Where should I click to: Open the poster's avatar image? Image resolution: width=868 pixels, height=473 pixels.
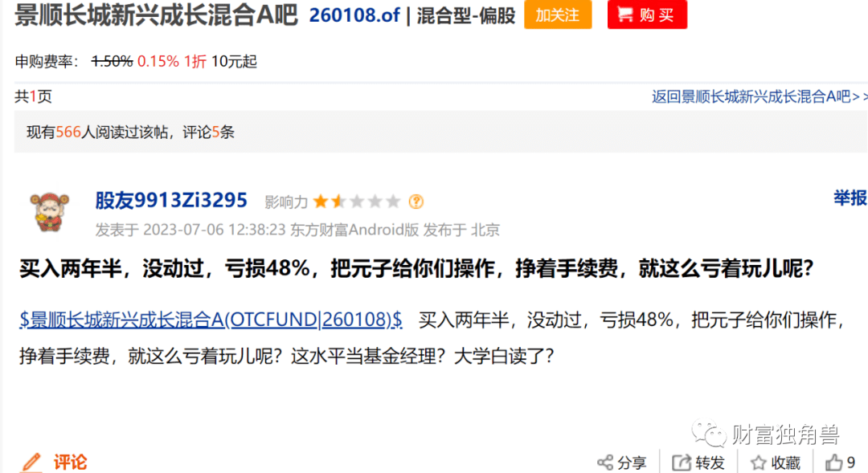coord(49,212)
